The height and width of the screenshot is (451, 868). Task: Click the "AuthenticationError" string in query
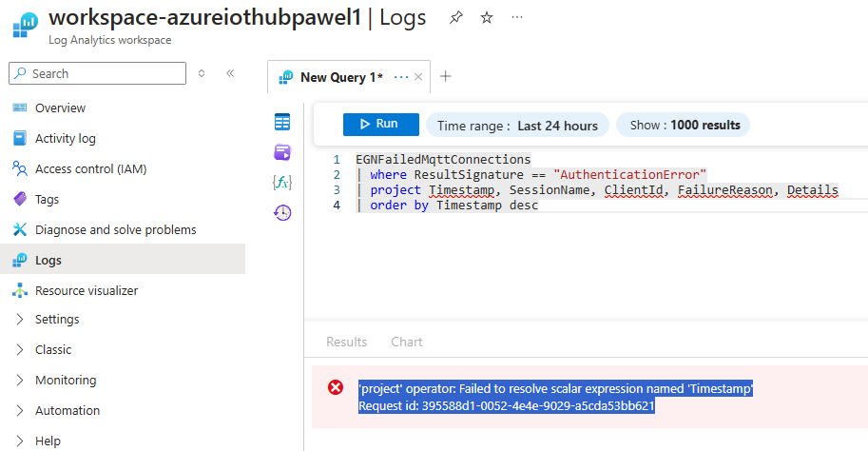tap(629, 175)
